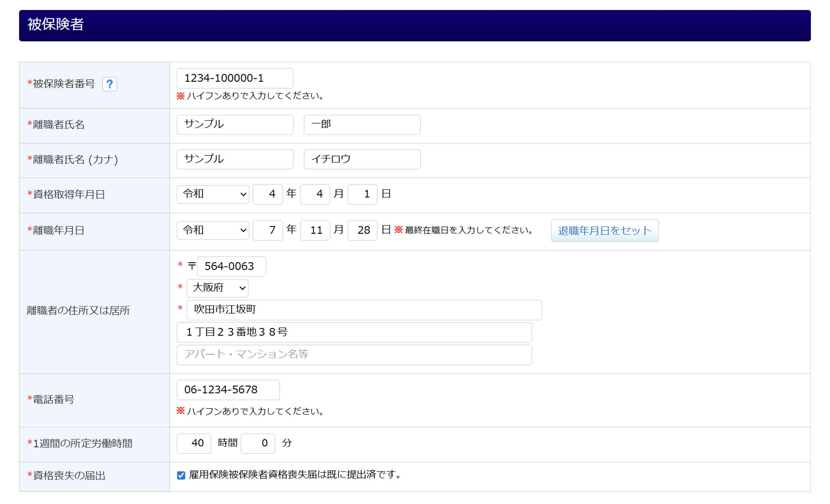Toggle the 資格喪失届 submitted checkbox
The image size is (830, 504).
click(x=181, y=475)
